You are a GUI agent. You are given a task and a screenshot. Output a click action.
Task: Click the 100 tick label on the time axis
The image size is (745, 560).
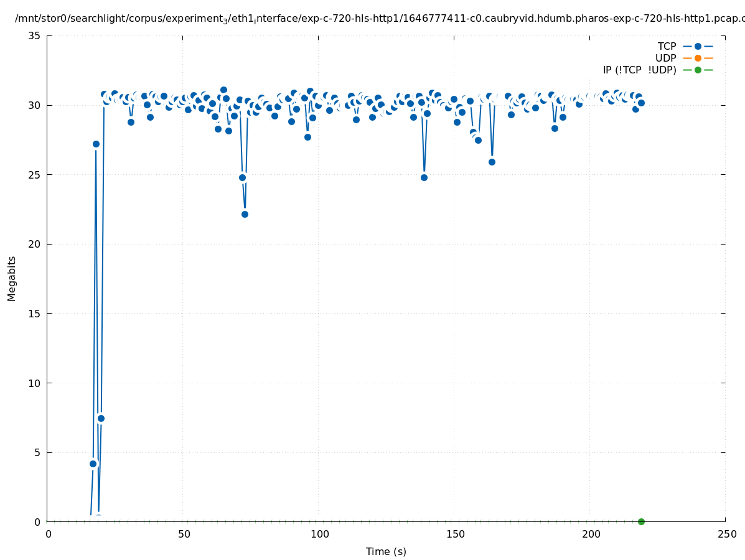(319, 534)
